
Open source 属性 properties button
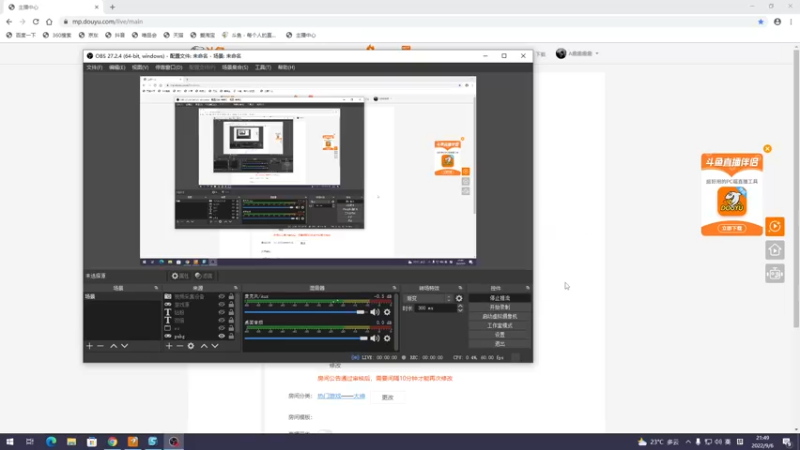coord(180,276)
